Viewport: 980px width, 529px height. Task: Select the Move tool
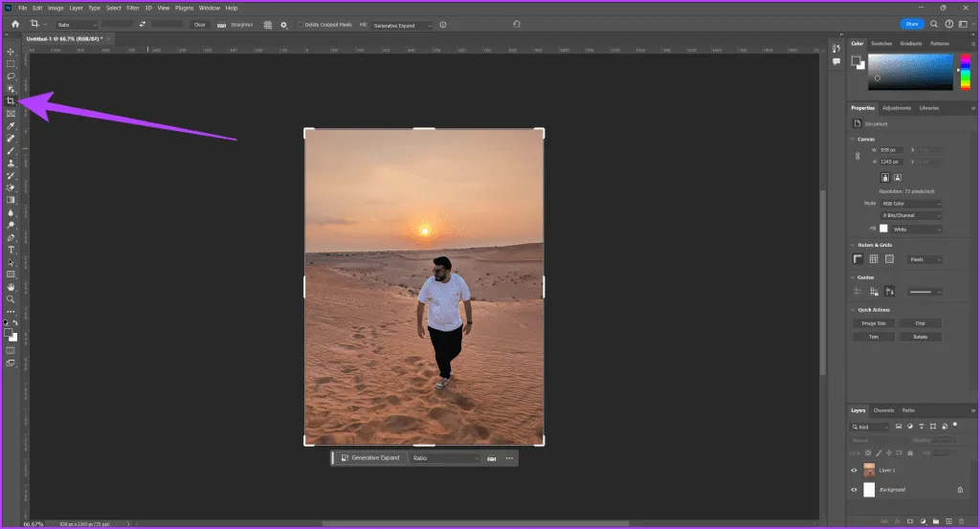pos(11,51)
